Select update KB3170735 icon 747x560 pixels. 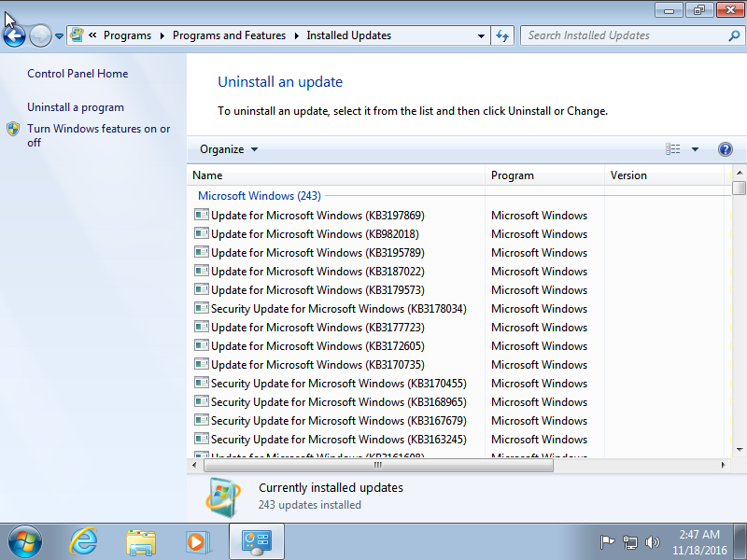(x=202, y=364)
